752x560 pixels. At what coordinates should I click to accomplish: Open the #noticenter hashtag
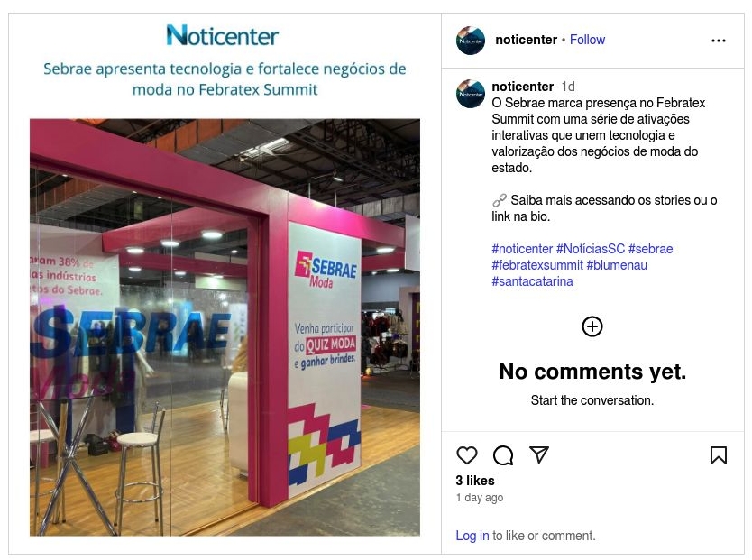pyautogui.click(x=522, y=249)
